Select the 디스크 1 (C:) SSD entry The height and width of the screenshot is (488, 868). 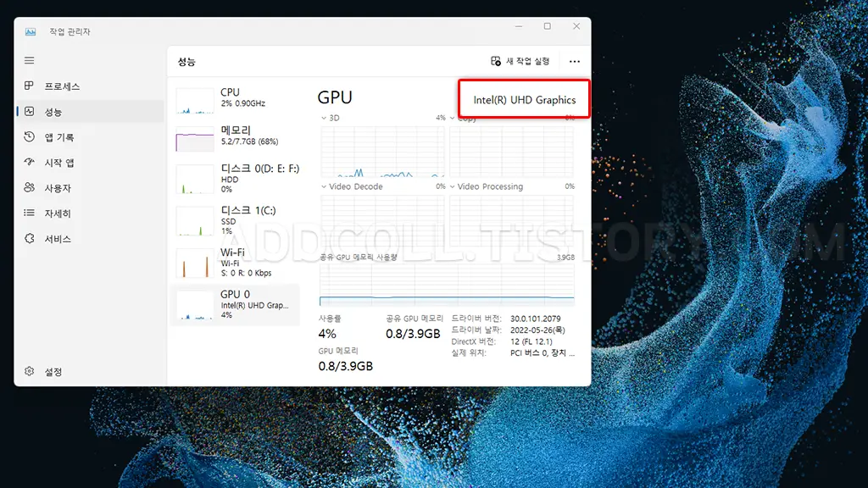tap(236, 220)
